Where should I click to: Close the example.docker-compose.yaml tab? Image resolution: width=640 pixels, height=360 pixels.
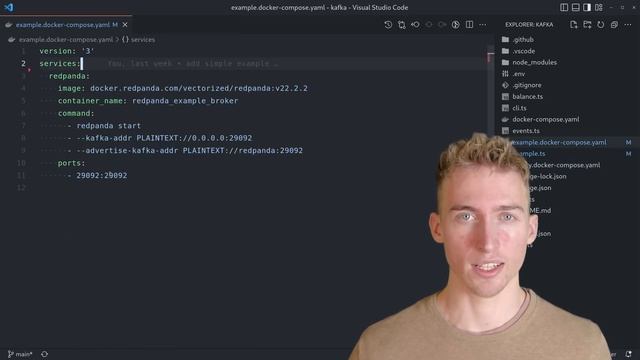(x=125, y=25)
